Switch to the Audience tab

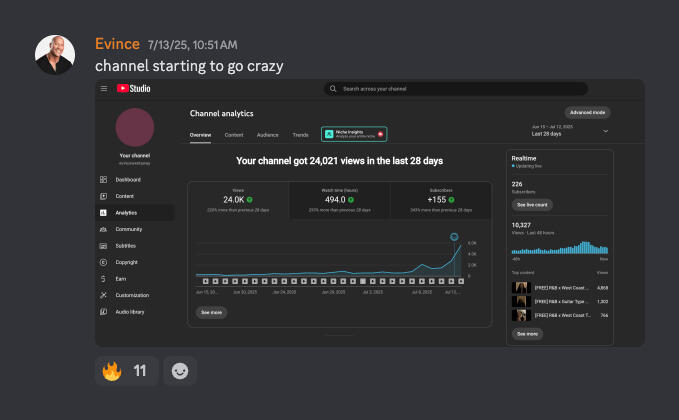[x=267, y=134]
